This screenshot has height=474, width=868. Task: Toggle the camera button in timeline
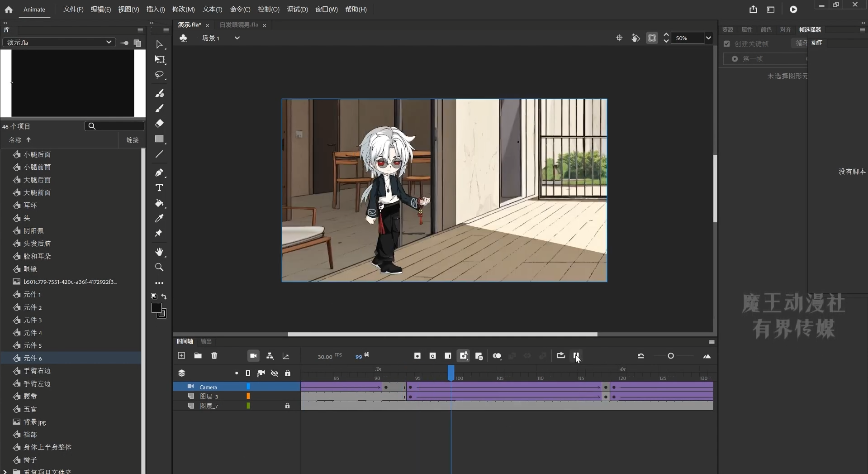pos(253,356)
